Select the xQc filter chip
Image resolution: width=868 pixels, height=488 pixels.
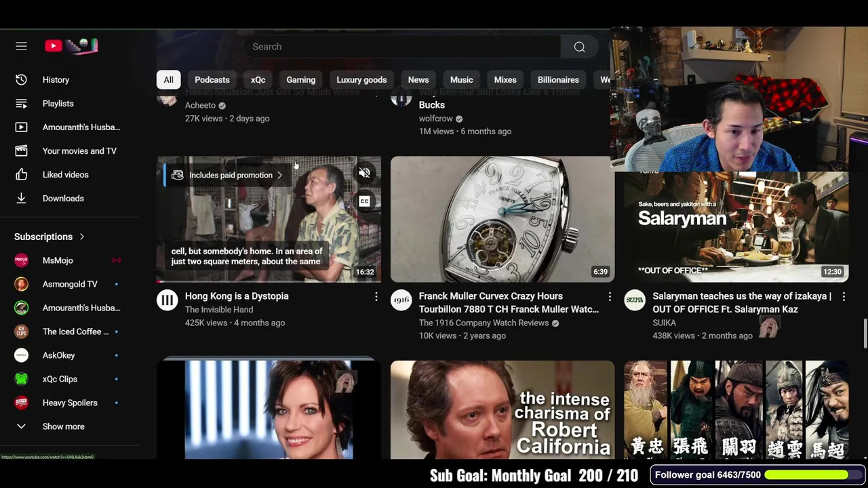click(x=258, y=80)
